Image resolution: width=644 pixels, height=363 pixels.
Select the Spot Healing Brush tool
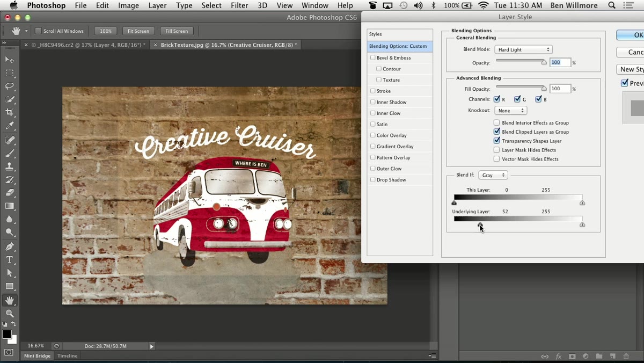(x=10, y=140)
